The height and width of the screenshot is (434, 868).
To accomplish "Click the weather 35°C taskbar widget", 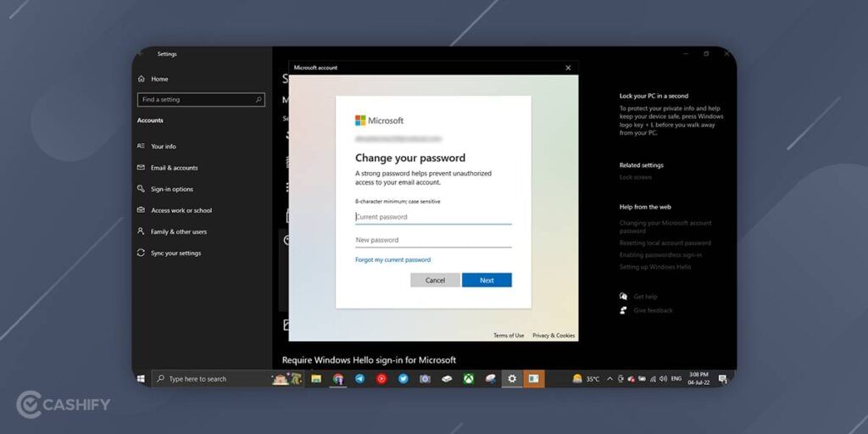I will 586,379.
